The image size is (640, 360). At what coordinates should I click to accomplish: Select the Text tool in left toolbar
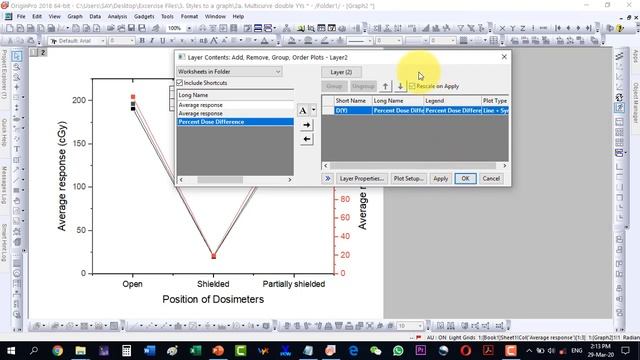pos(17,149)
